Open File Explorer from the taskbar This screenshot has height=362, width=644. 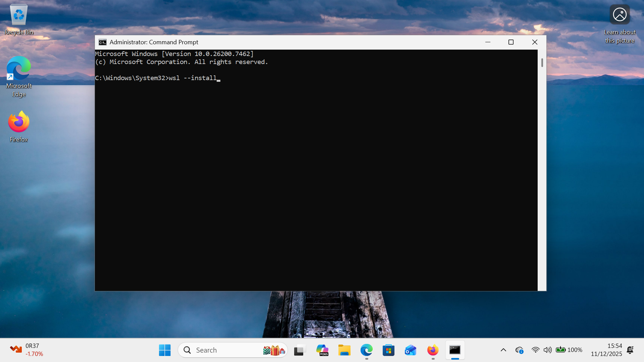[x=344, y=350]
